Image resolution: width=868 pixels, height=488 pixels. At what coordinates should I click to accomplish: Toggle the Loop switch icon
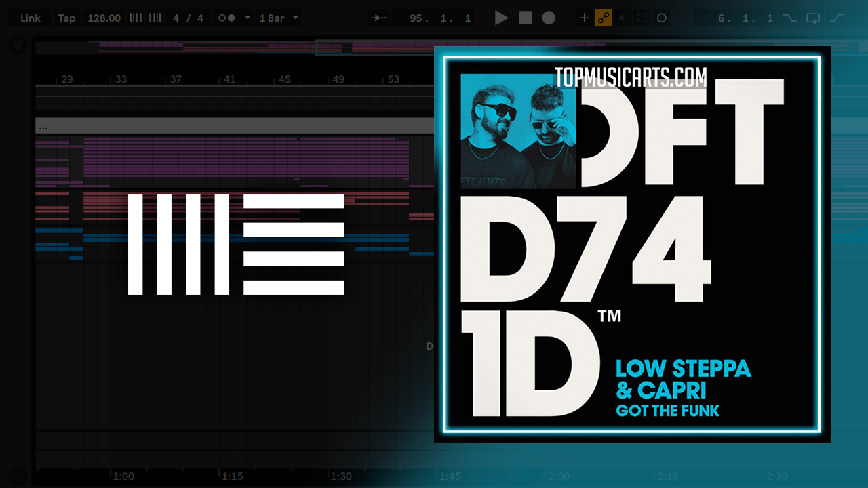[813, 18]
